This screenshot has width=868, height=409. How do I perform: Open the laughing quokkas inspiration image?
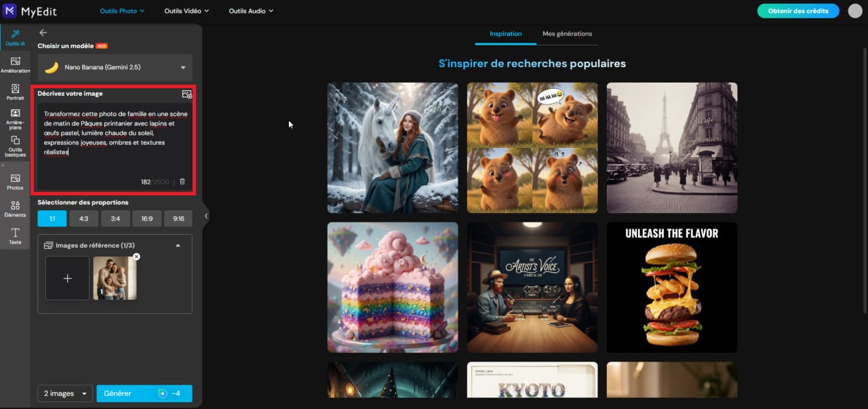pos(532,148)
